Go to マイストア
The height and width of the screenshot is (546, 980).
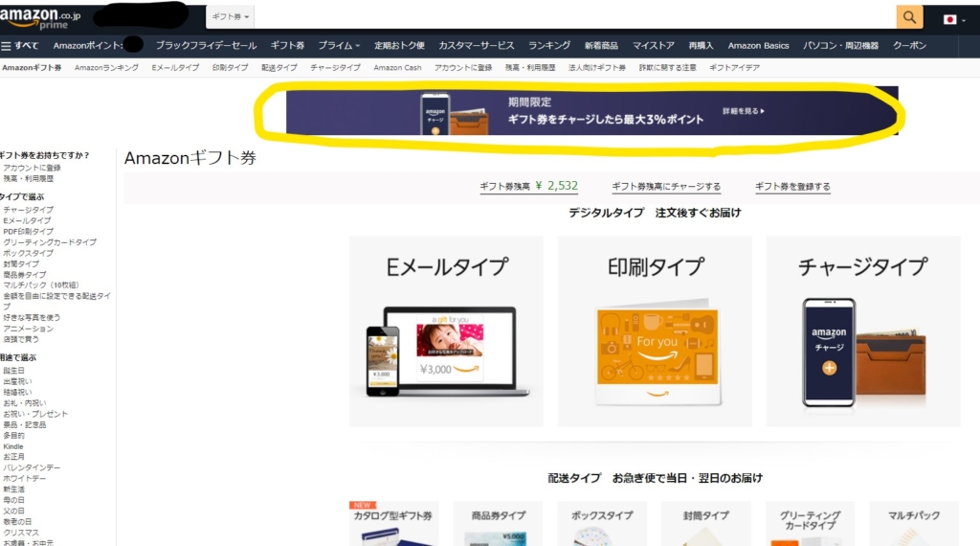[653, 46]
